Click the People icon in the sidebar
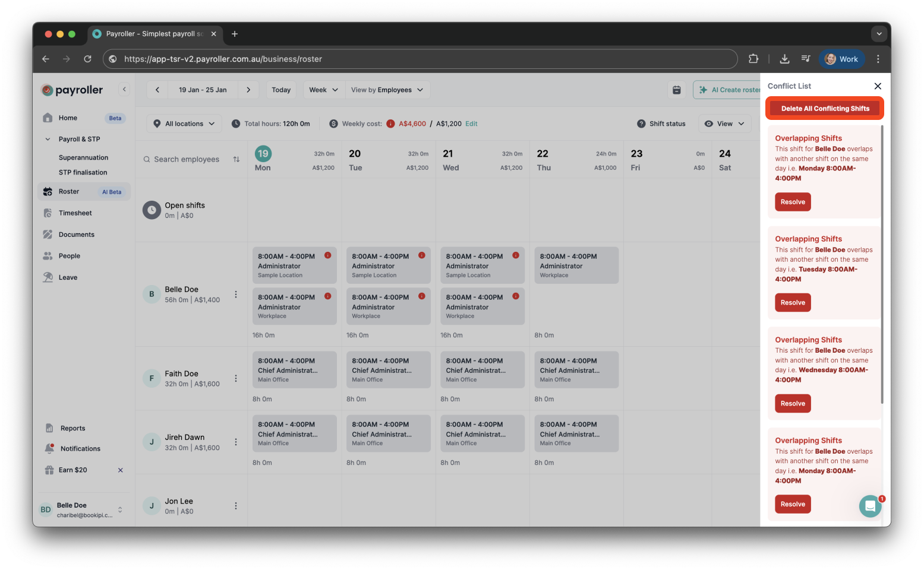This screenshot has width=924, height=570. point(48,255)
